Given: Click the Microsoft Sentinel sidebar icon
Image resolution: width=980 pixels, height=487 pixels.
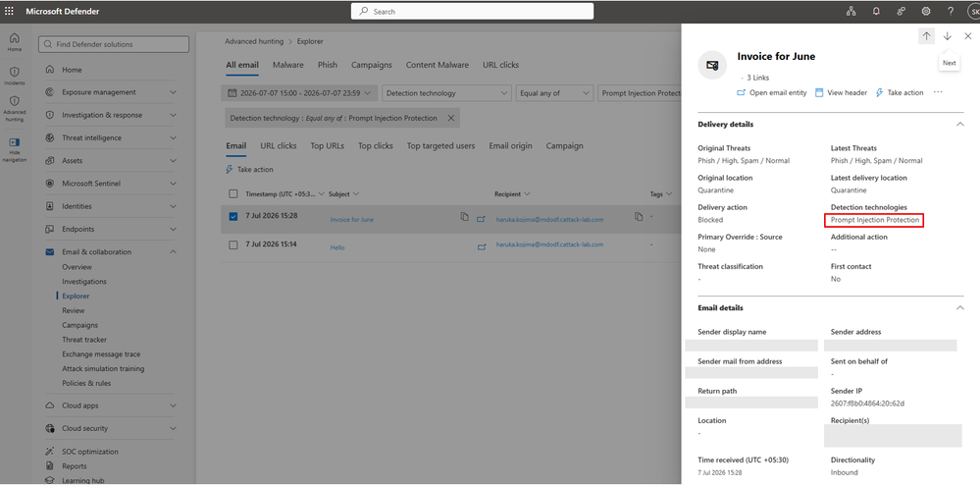Looking at the screenshot, I should 50,184.
